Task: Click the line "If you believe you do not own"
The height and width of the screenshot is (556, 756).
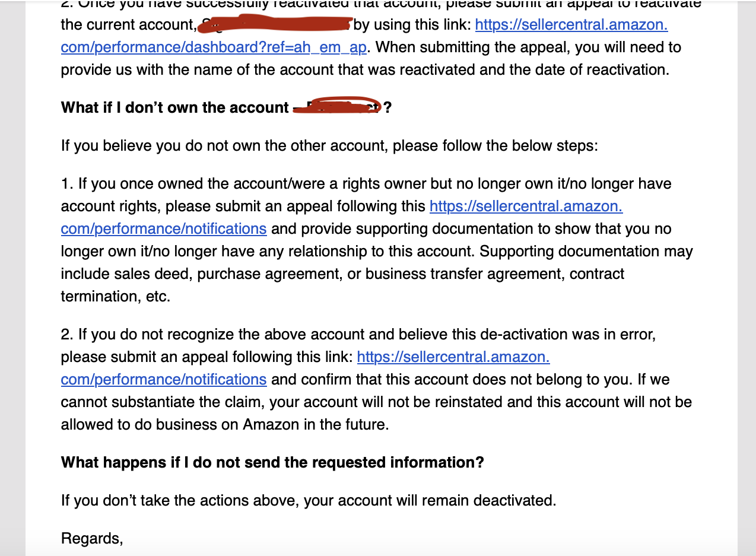Action: 329,145
